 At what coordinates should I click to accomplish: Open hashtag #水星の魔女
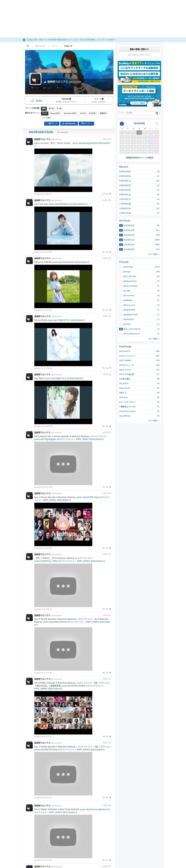tap(125, 379)
